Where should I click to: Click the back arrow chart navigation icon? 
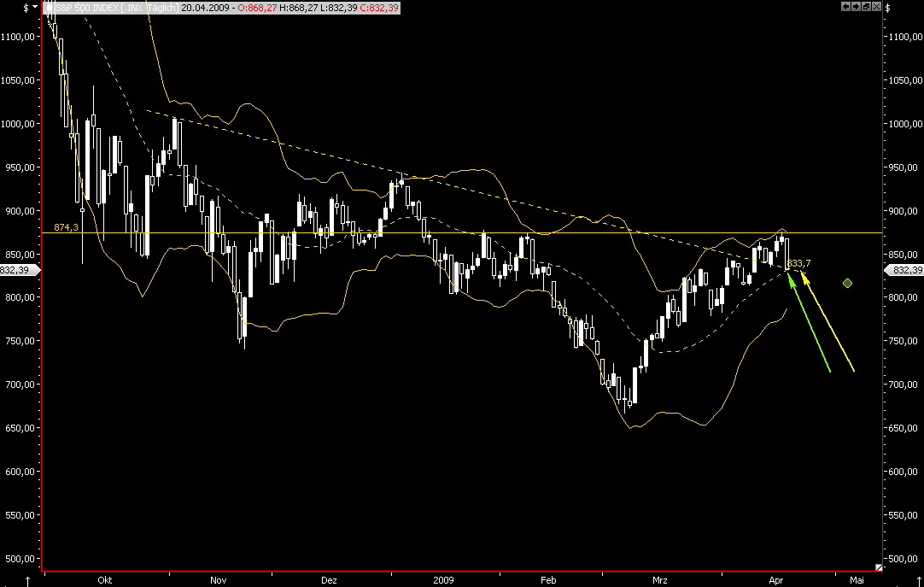pos(846,7)
